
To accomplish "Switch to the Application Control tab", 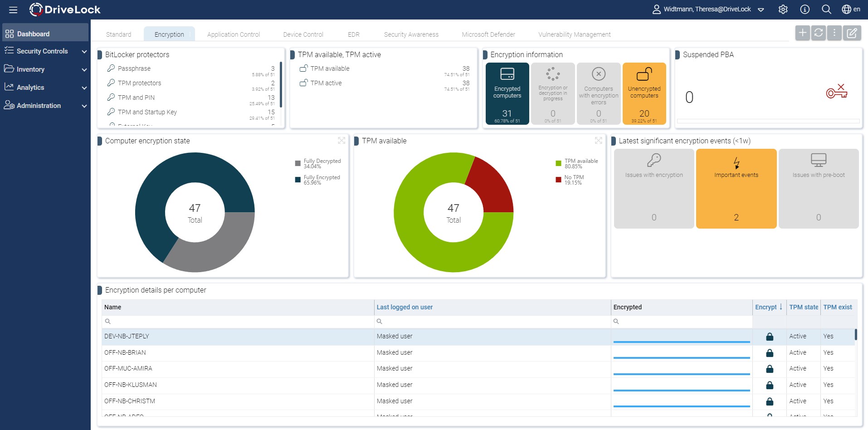I will tap(234, 34).
